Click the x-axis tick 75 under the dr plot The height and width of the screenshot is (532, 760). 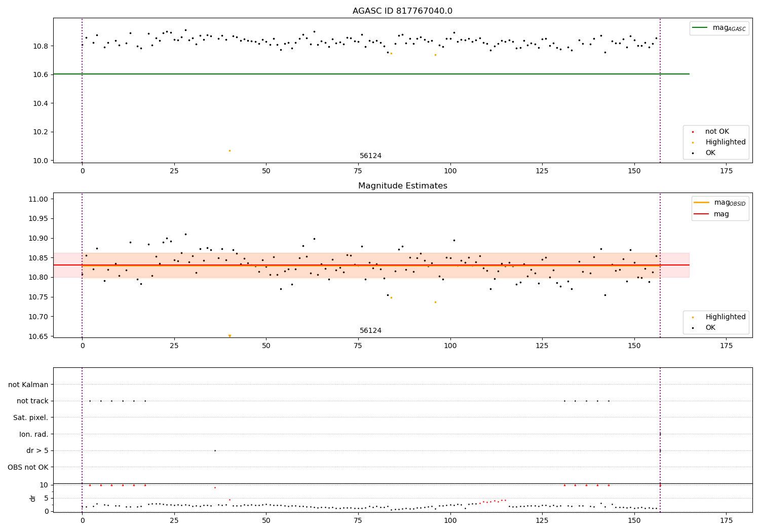coord(358,521)
